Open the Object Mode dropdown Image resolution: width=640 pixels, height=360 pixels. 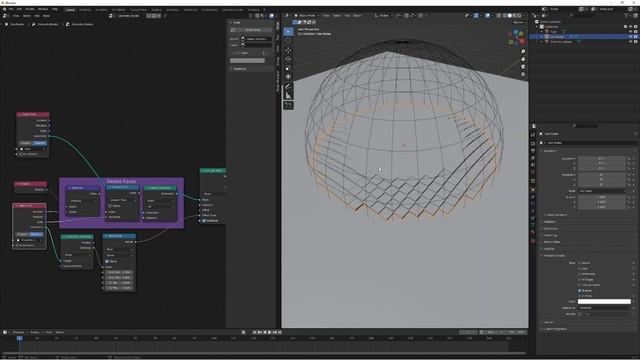coord(307,16)
